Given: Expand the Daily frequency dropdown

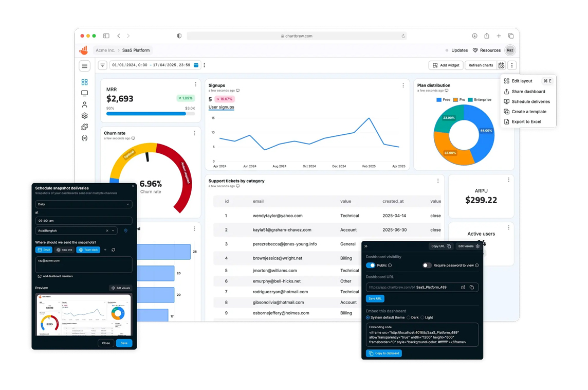Looking at the screenshot, I should click(83, 204).
